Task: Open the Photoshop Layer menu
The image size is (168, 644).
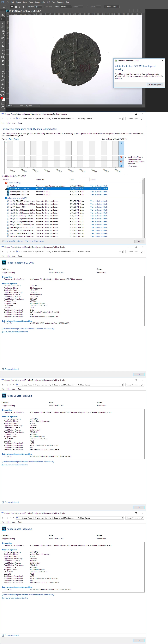Action: click(x=25, y=2)
